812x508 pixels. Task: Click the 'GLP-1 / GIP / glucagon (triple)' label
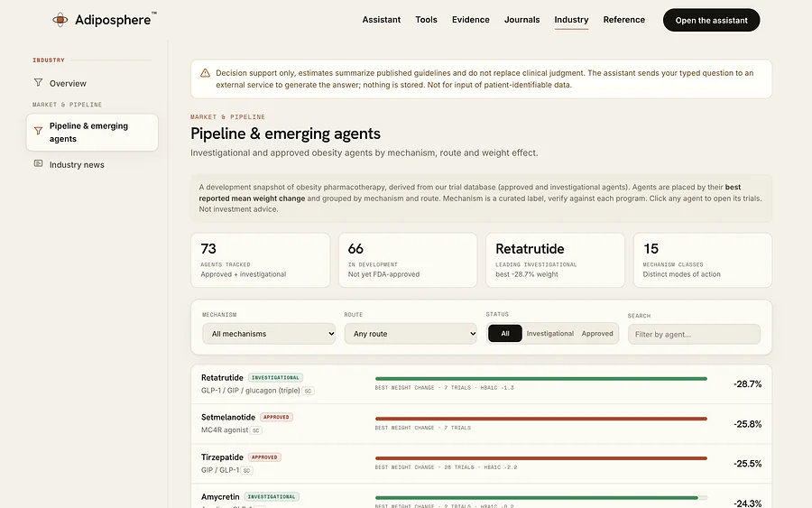251,391
